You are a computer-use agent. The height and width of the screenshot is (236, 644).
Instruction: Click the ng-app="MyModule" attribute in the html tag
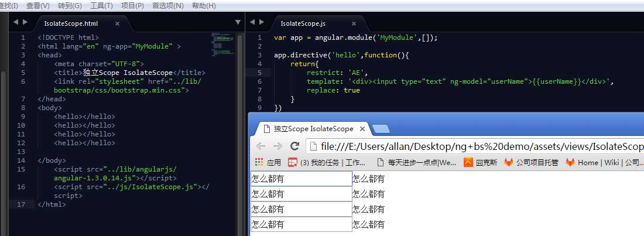click(x=138, y=46)
